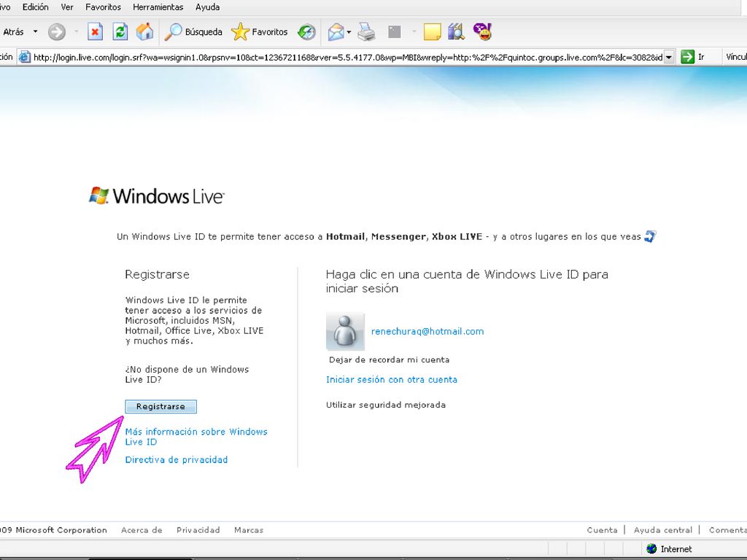Click the 'Microsoft Corporation' footer text
747x560 pixels.
(61, 530)
